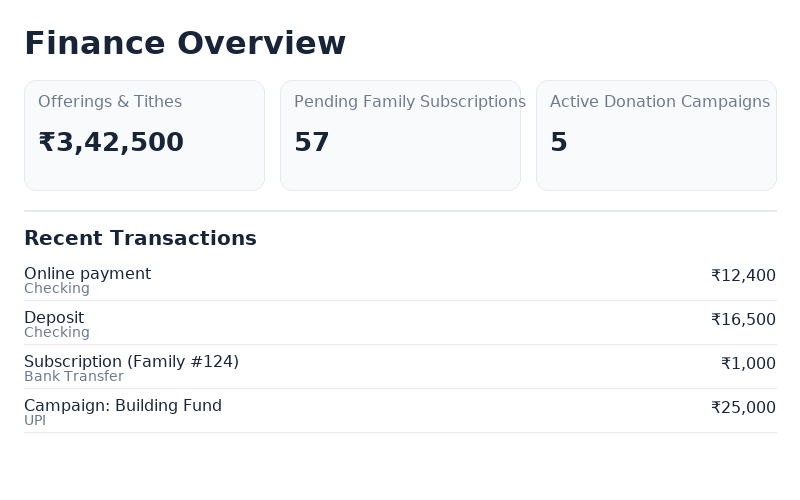Click Checking label under Online payment
The image size is (800, 500).
click(x=57, y=289)
